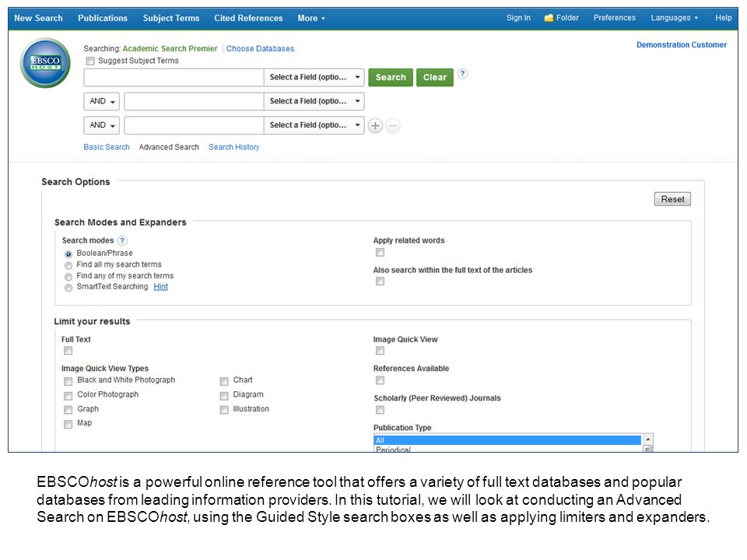Open second Select a Field dropdown
747x560 pixels.
[x=314, y=101]
